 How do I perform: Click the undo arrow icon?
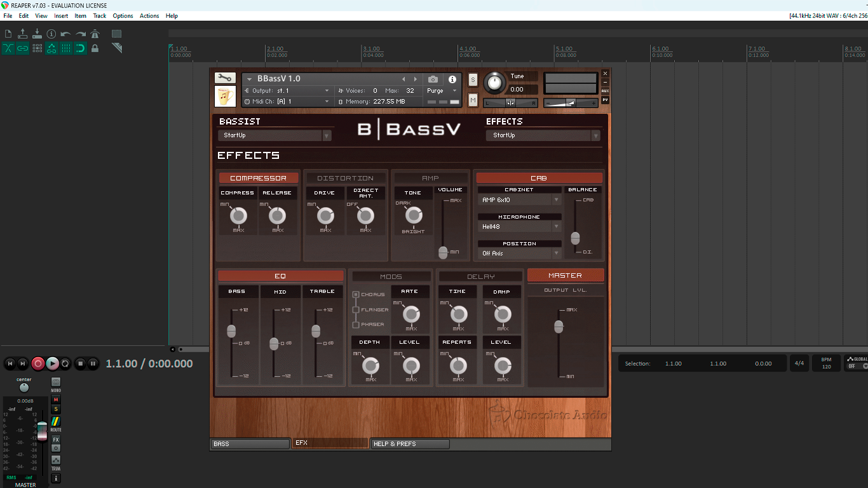click(x=66, y=34)
